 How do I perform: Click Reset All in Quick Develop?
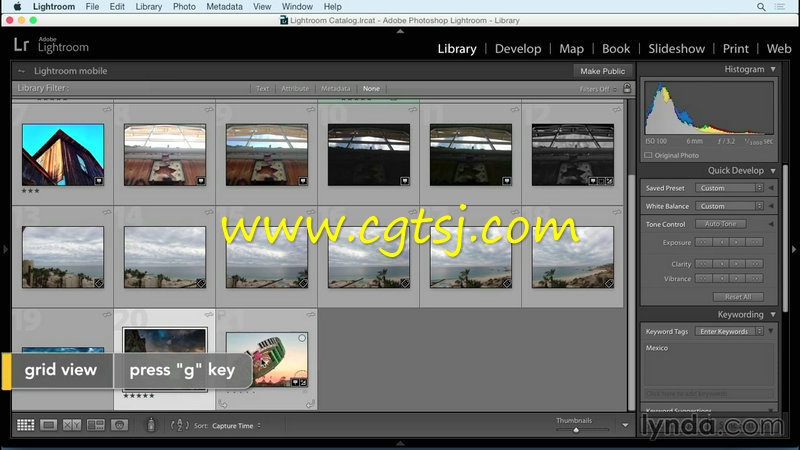738,297
